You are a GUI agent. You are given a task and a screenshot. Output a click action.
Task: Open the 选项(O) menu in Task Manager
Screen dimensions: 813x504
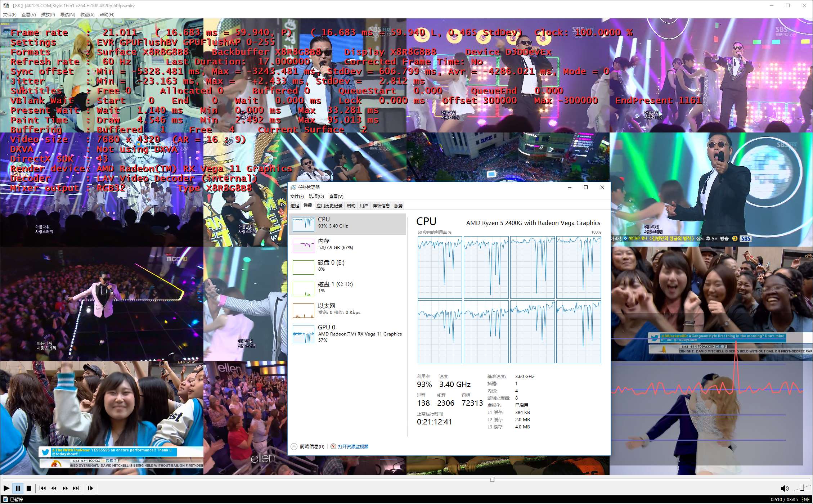316,197
